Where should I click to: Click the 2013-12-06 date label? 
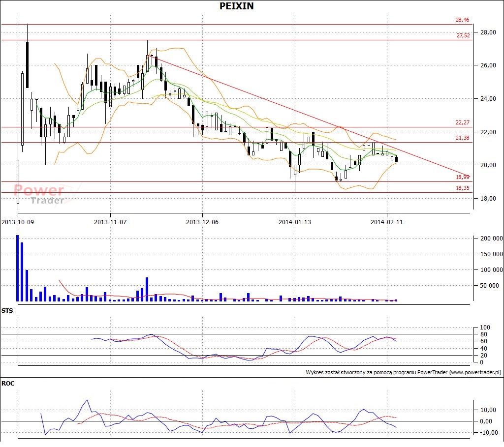202,222
